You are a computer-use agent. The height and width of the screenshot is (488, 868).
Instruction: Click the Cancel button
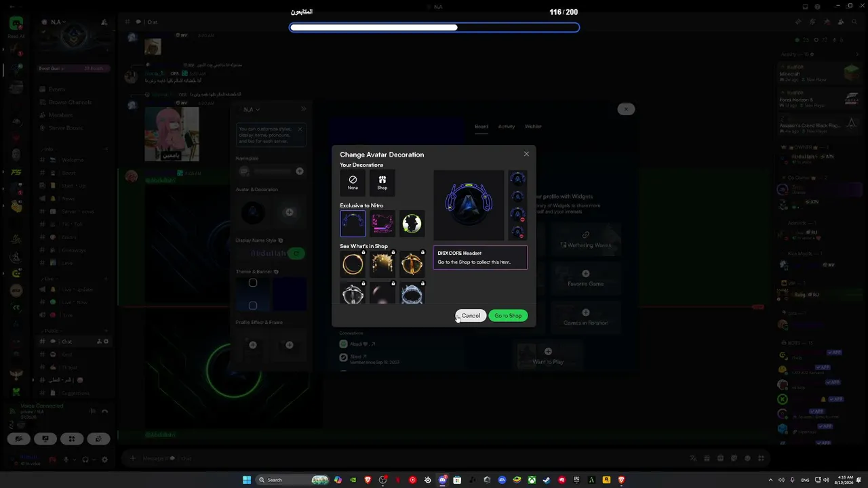[471, 316]
